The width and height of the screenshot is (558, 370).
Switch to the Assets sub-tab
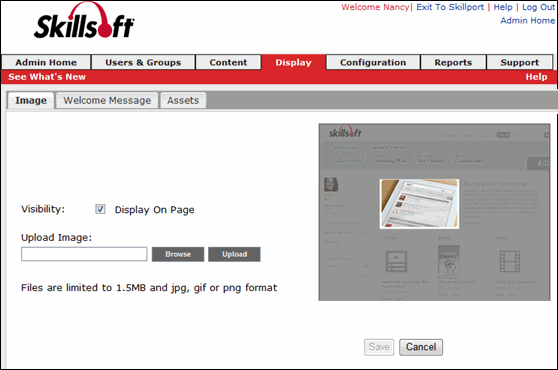click(x=183, y=101)
